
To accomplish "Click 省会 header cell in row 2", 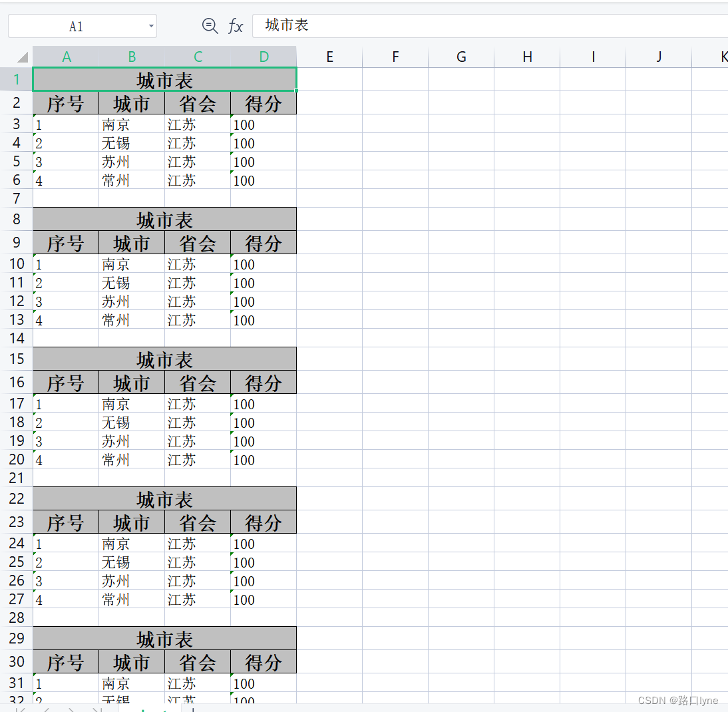I will pos(198,102).
